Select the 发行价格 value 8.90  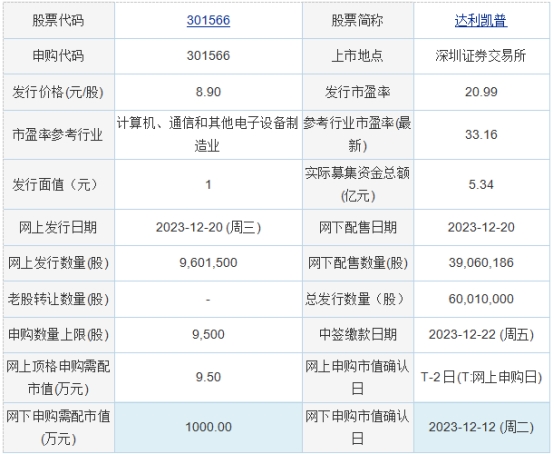208,92
